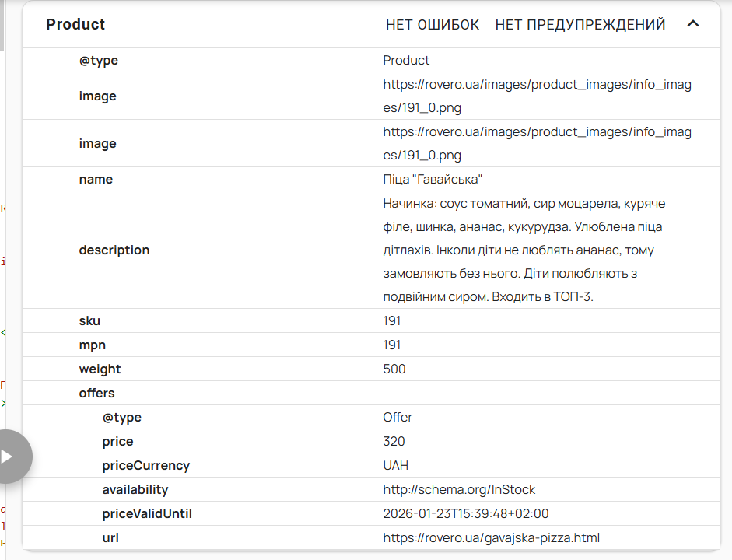
Task: Click the priceValidUntil date value
Action: (466, 514)
